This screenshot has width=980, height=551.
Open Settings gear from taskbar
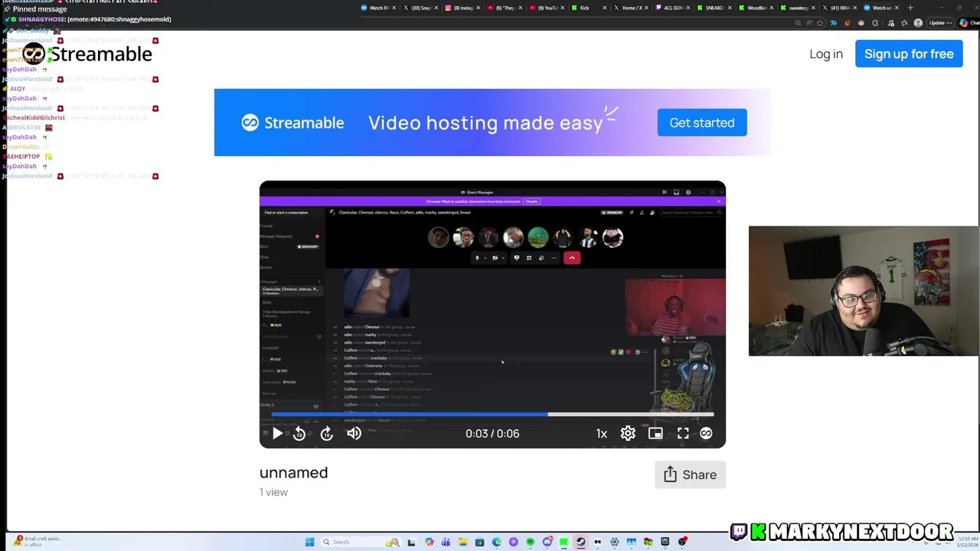(614, 542)
